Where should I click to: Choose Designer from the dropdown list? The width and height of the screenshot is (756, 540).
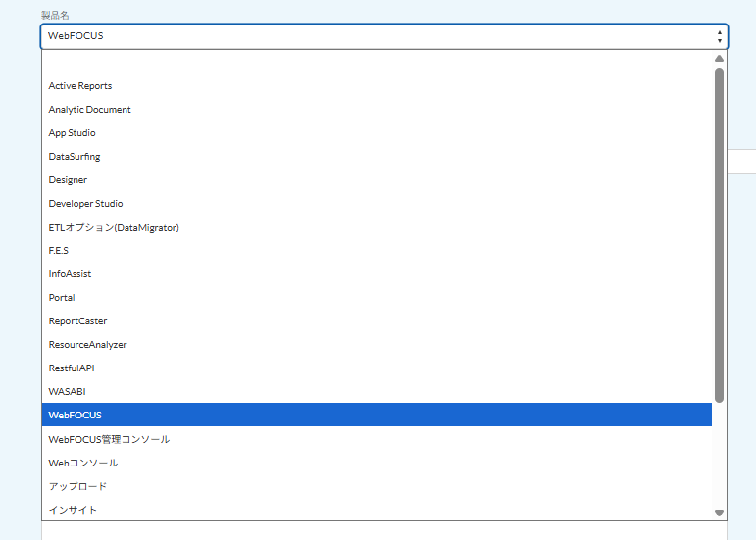click(377, 180)
